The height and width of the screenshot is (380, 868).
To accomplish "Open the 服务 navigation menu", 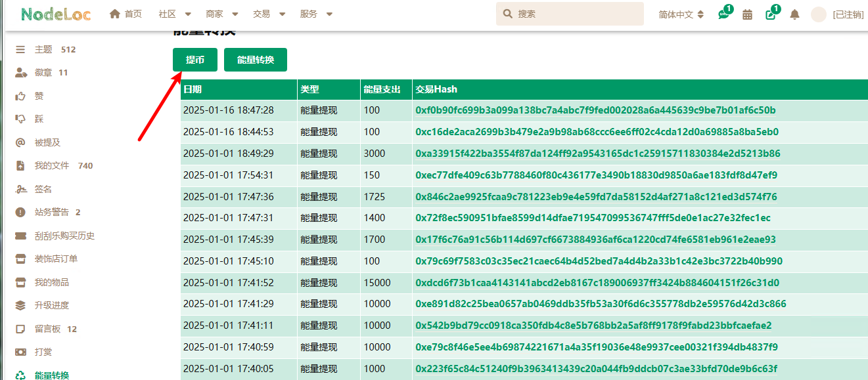I will [x=316, y=14].
